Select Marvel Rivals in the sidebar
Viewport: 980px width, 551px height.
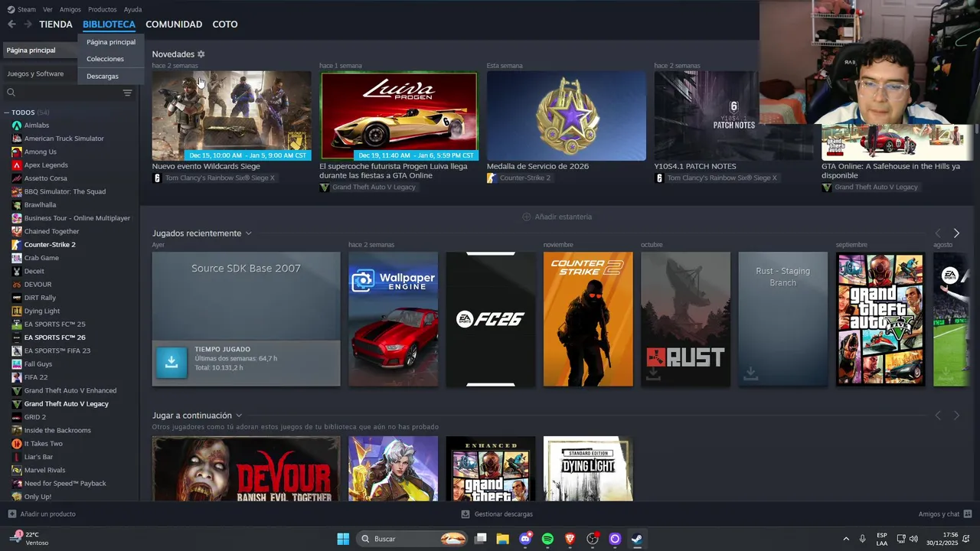(x=44, y=470)
